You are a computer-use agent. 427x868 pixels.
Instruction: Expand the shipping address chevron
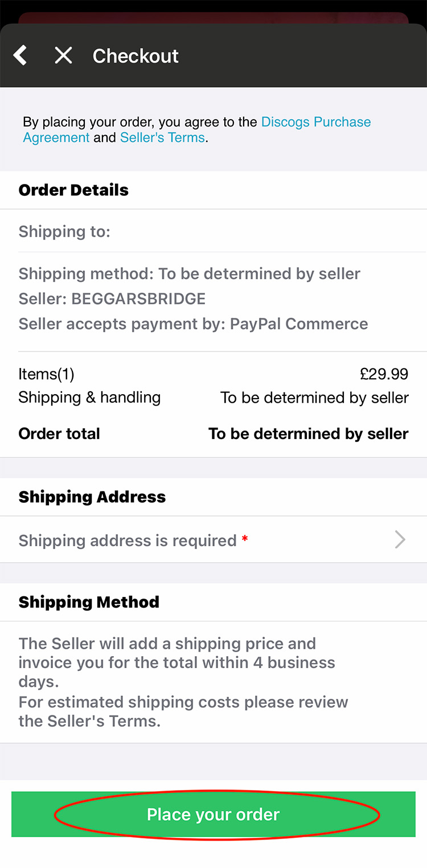coord(400,540)
